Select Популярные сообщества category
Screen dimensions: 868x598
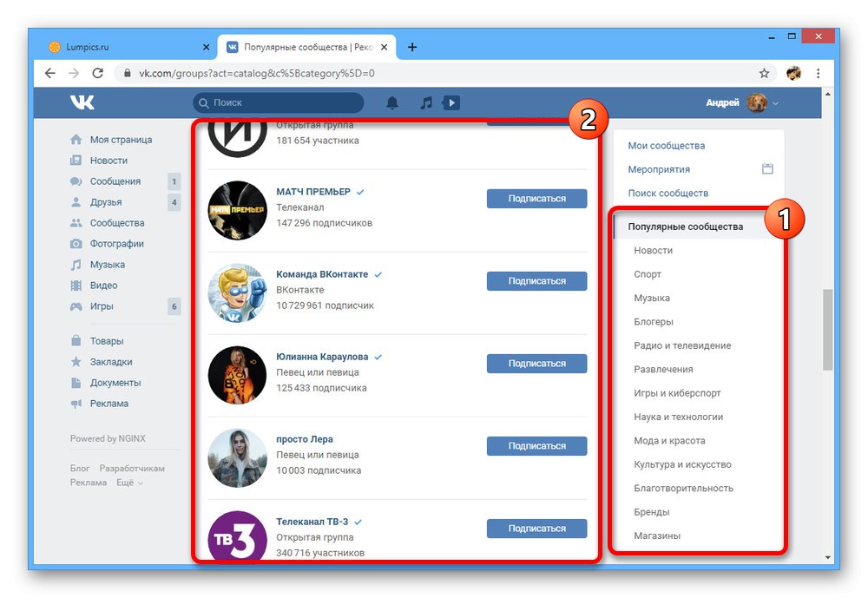[686, 227]
